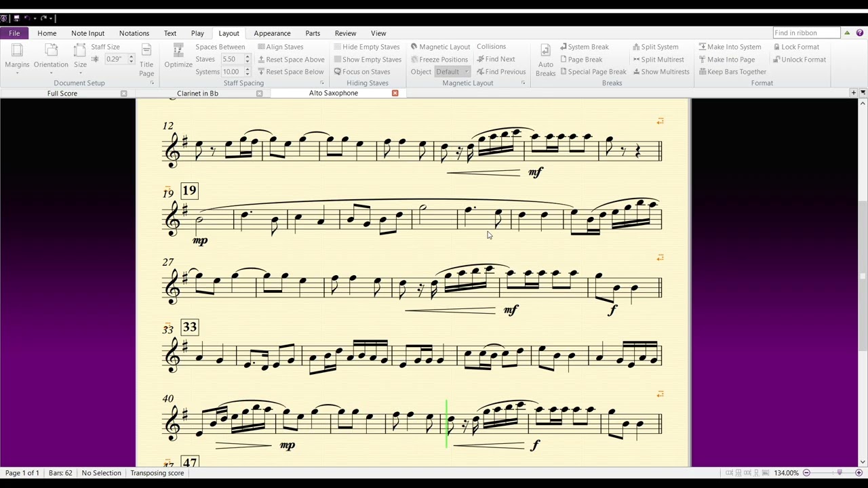
Task: Click Find Previous collision
Action: (x=501, y=71)
